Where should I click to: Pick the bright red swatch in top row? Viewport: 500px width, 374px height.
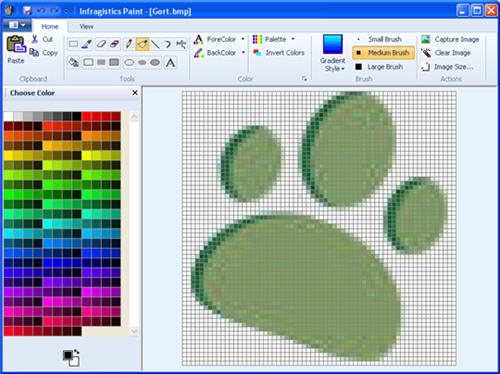click(x=86, y=116)
